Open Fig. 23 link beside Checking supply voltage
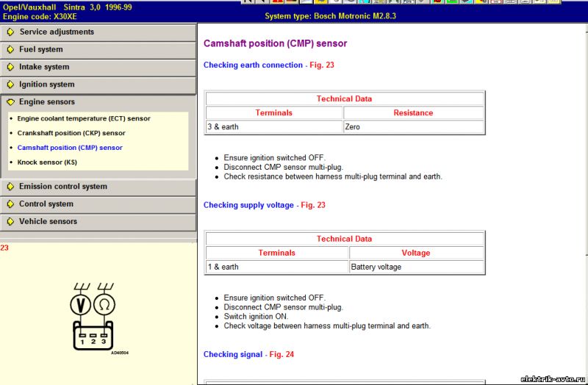The width and height of the screenshot is (588, 385). click(x=313, y=205)
